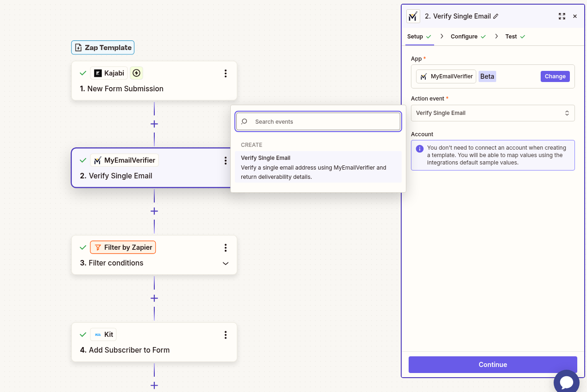Expand Filter conditions on step 3
This screenshot has height=392, width=587.
tap(226, 263)
